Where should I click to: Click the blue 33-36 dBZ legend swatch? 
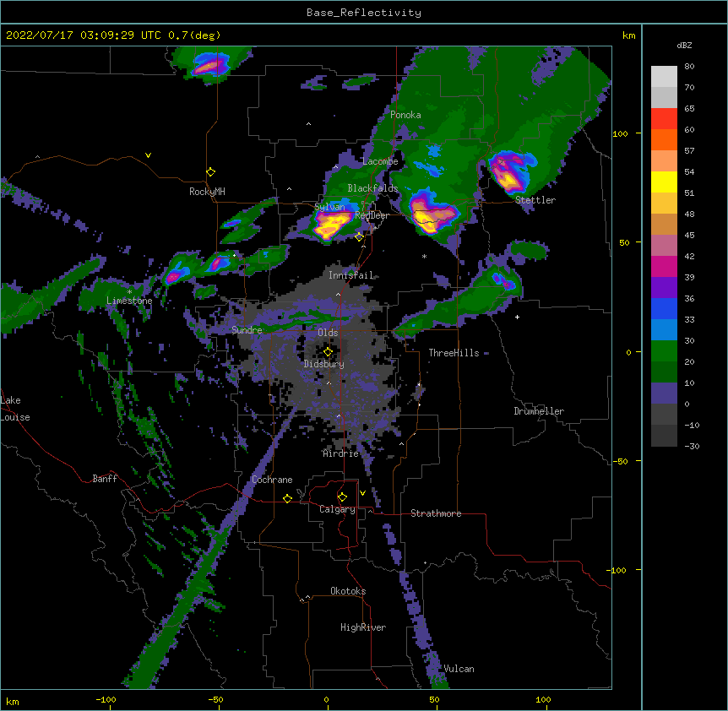click(x=664, y=309)
